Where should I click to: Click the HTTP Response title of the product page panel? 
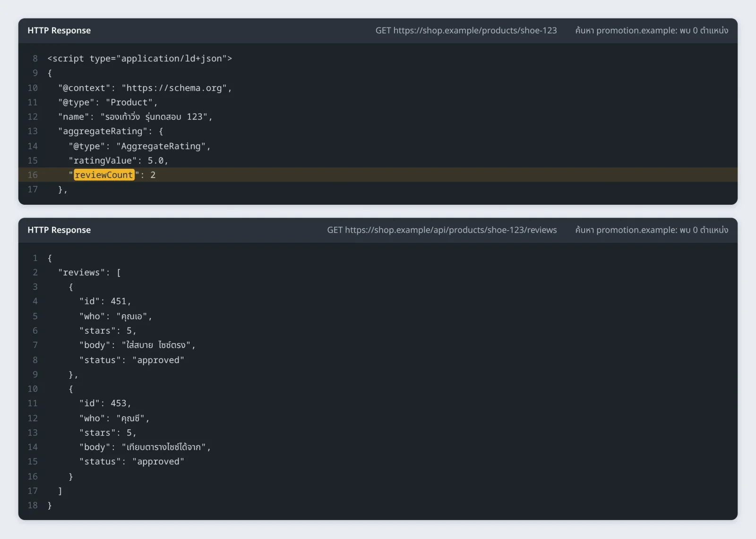(59, 31)
